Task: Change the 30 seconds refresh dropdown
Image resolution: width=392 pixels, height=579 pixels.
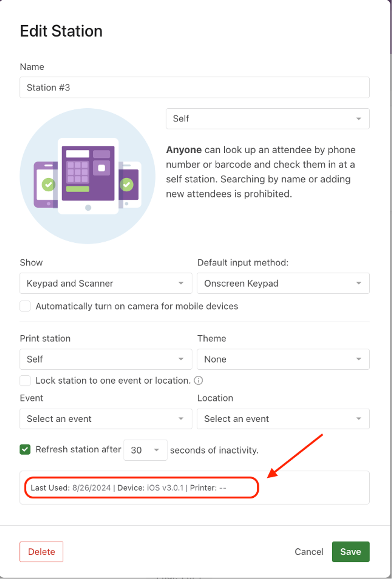Action: point(145,450)
